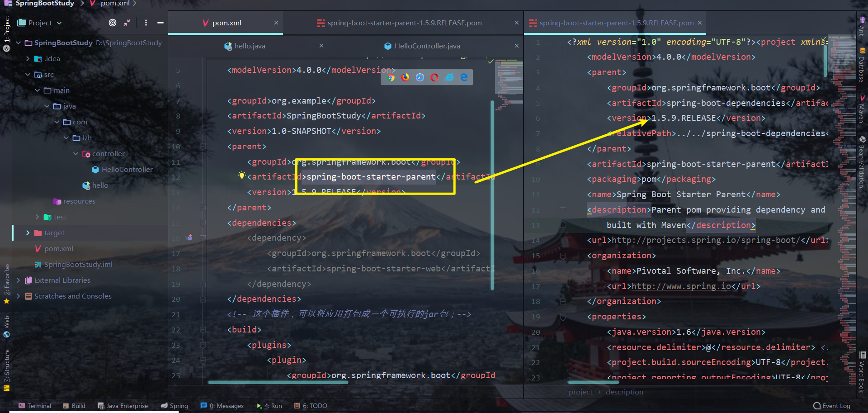Screen dimensions: 868x413
Task: Click 'description' in the XML breadcrumb
Action: click(624, 392)
